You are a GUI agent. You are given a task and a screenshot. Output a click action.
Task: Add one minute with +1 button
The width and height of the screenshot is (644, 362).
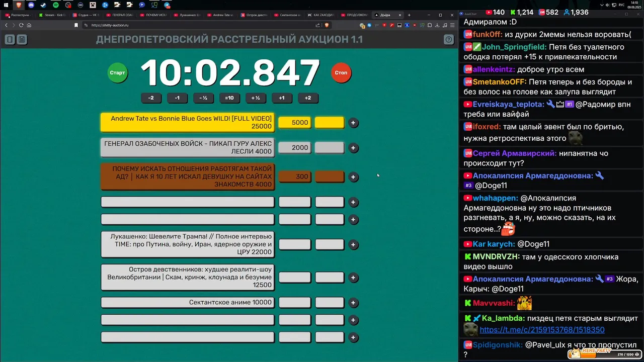click(282, 98)
